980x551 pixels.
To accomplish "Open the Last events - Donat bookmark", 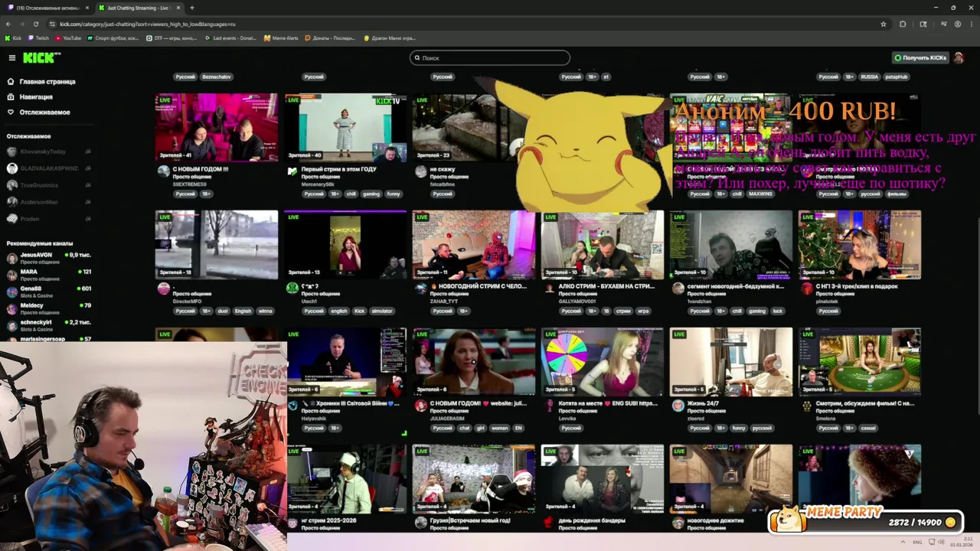I will pos(230,38).
